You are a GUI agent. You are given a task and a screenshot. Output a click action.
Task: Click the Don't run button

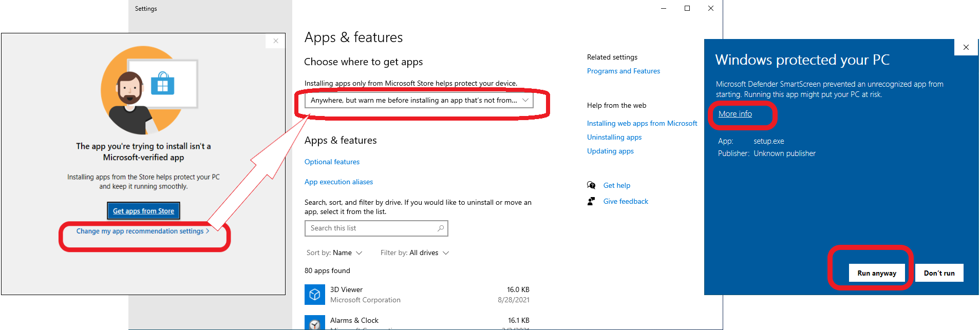[x=939, y=273]
